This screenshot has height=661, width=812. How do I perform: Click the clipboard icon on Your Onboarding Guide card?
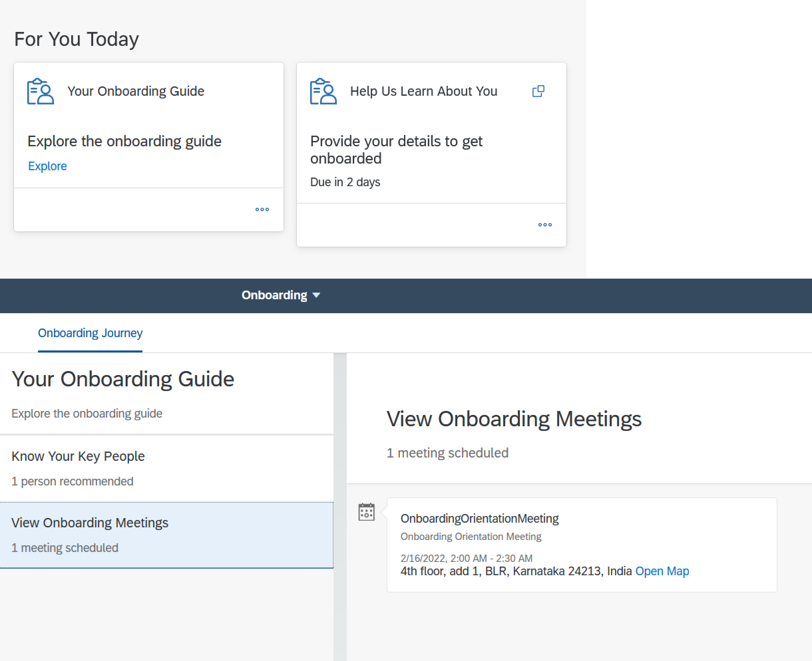(x=40, y=91)
